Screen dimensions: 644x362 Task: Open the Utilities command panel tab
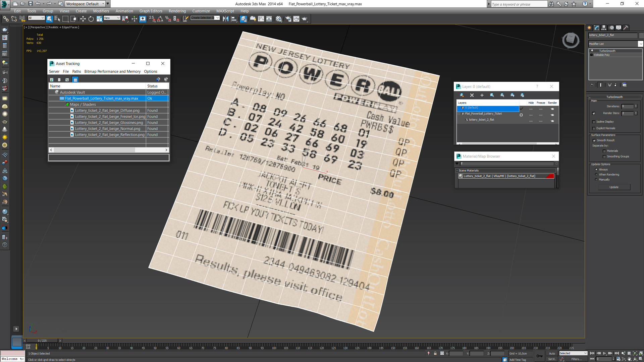pyautogui.click(x=626, y=28)
